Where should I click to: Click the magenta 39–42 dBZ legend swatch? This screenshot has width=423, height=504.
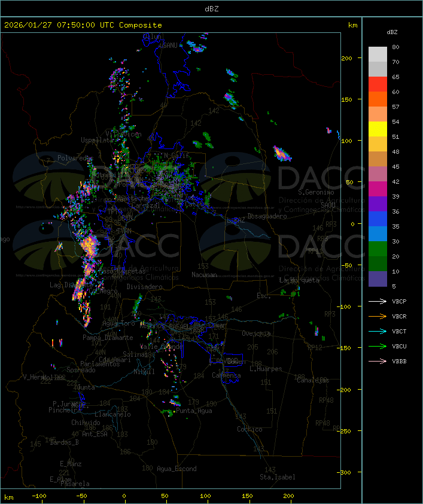coord(378,189)
